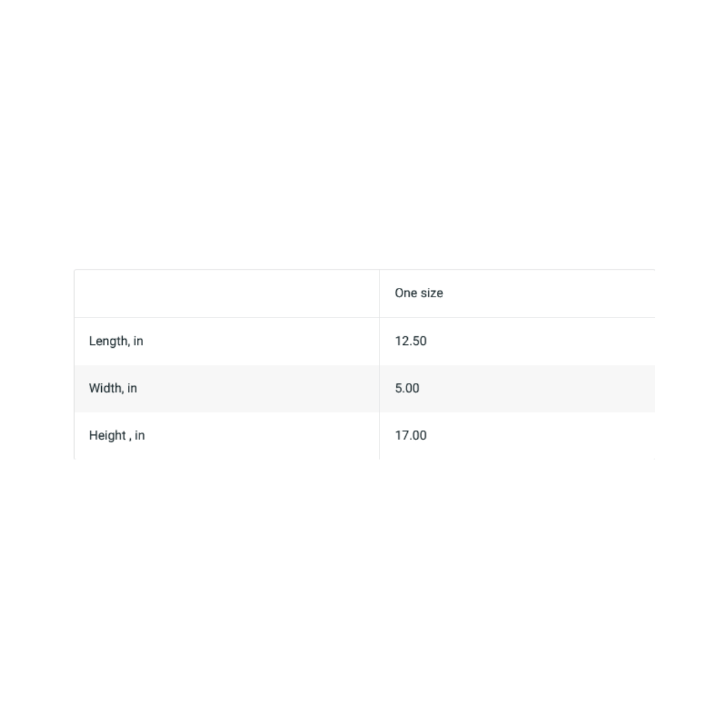This screenshot has width=728, height=728.
Task: Click the word "One" in the header
Action: click(x=406, y=293)
